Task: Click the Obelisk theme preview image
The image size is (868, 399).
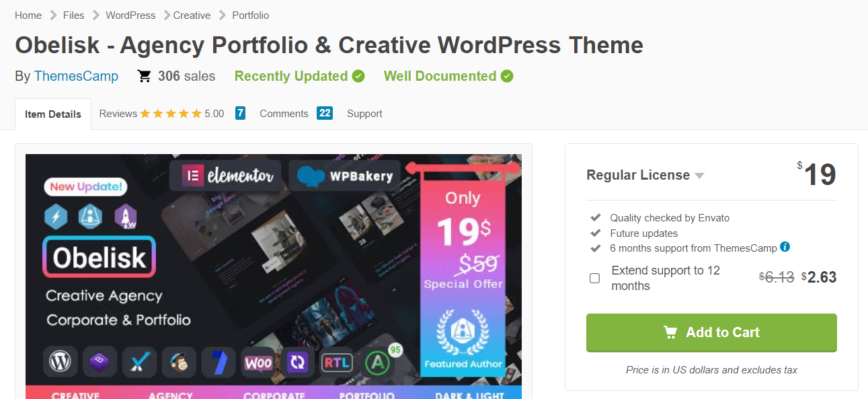Action: tap(274, 277)
